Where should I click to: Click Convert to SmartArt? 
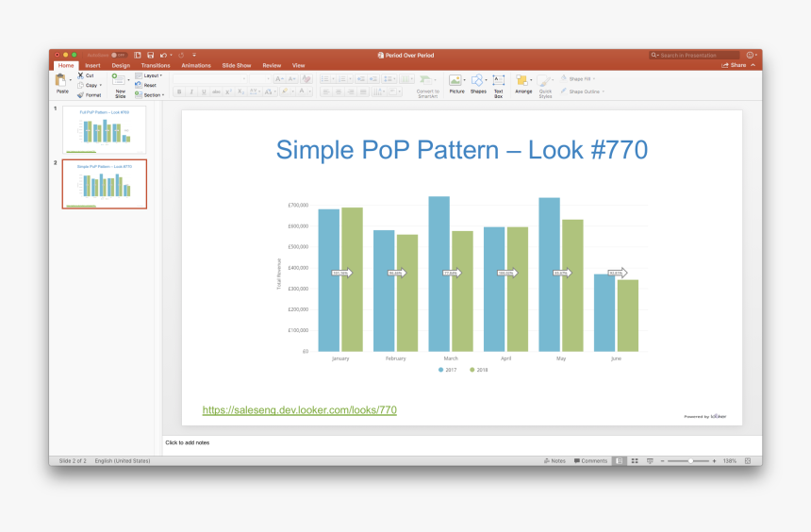pos(428,86)
